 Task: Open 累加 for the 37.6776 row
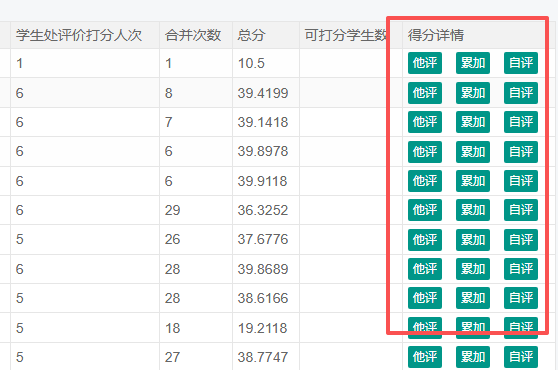coord(473,240)
